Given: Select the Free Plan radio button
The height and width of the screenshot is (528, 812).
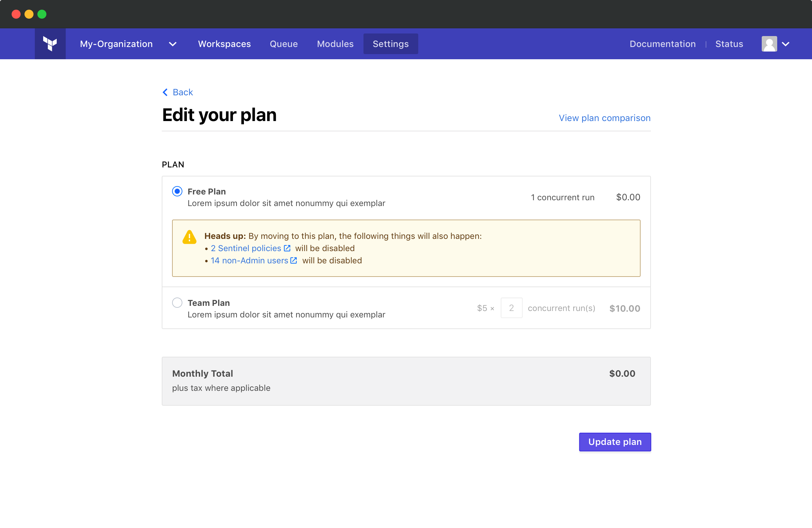Looking at the screenshot, I should 177,191.
